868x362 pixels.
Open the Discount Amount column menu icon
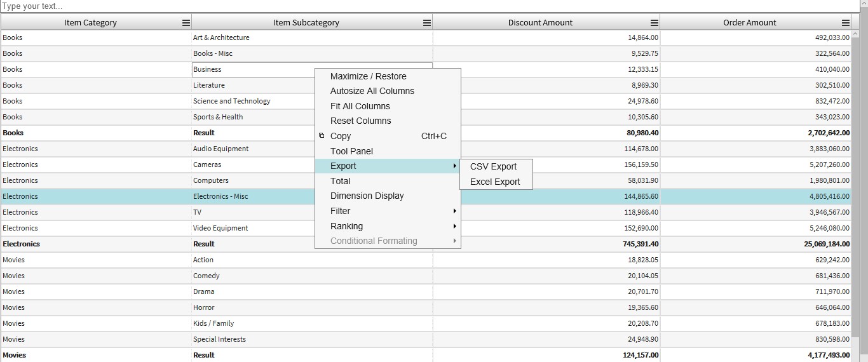654,23
